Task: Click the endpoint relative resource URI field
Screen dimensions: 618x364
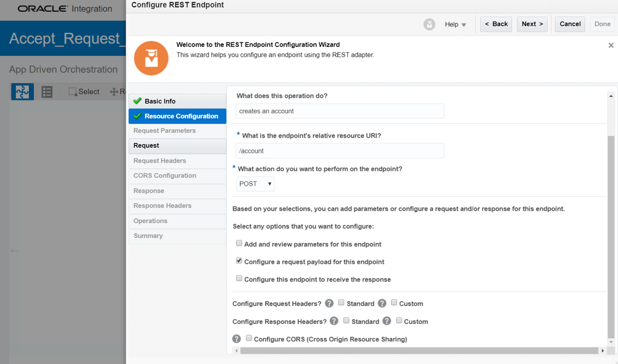Action: [x=340, y=151]
